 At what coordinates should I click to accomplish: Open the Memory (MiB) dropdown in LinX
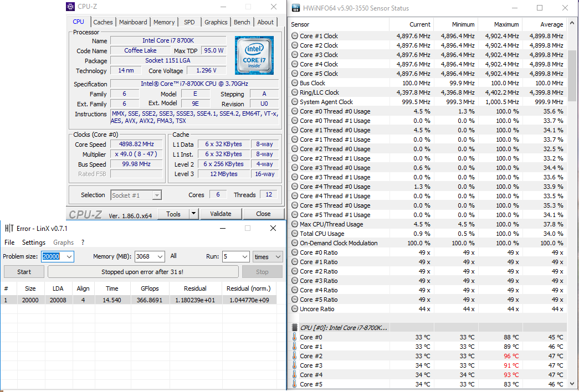pyautogui.click(x=160, y=256)
